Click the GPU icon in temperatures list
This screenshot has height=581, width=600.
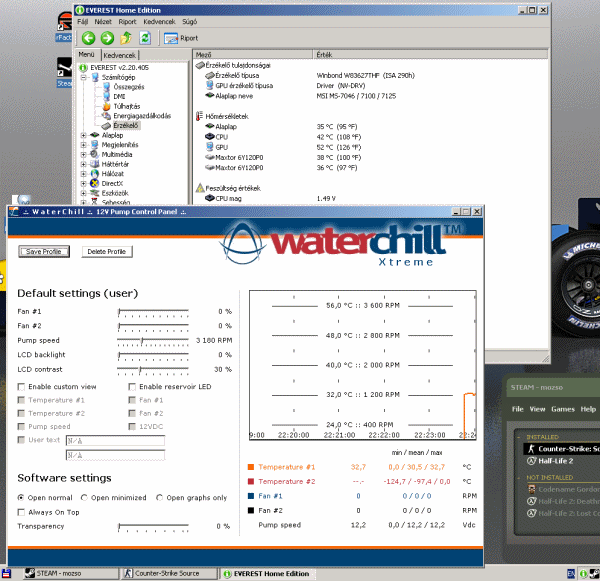(210, 147)
